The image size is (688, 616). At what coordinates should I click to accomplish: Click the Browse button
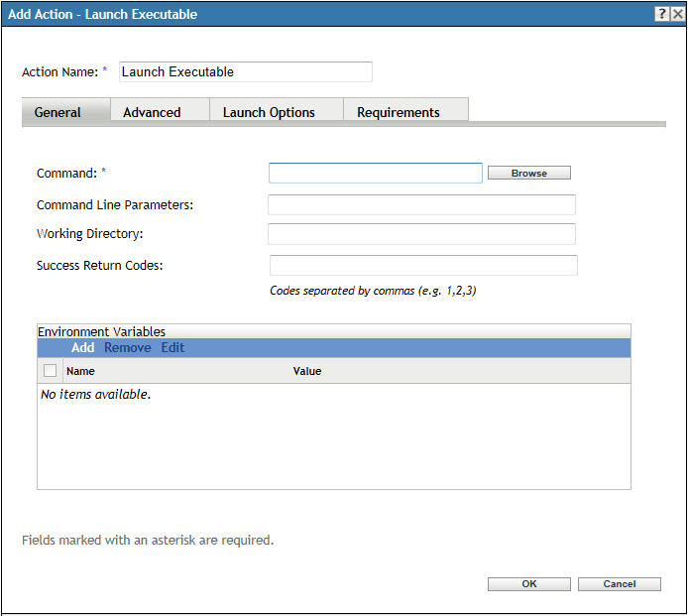click(529, 173)
